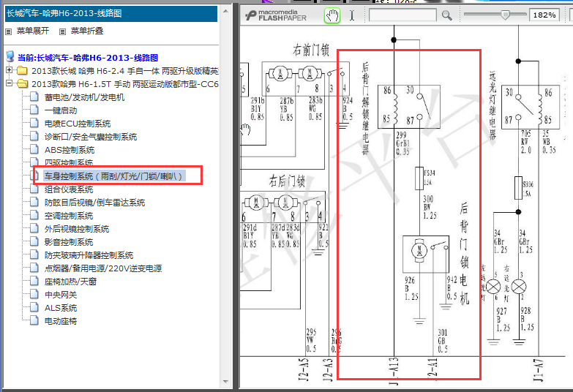Screen dimensions: 573x392
Task: Click the FlashPaper search text field
Action: coord(402,15)
